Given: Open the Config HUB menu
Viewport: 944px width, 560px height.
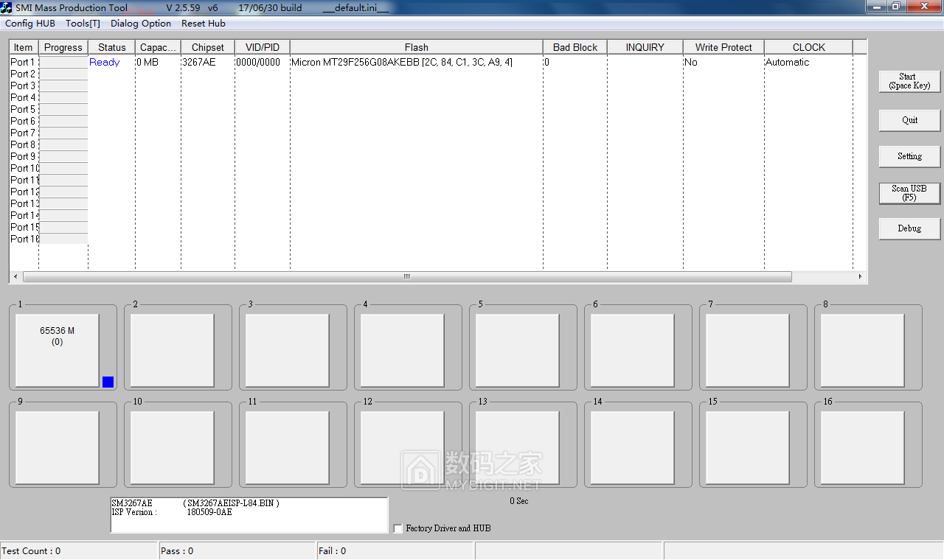Looking at the screenshot, I should click(x=30, y=24).
